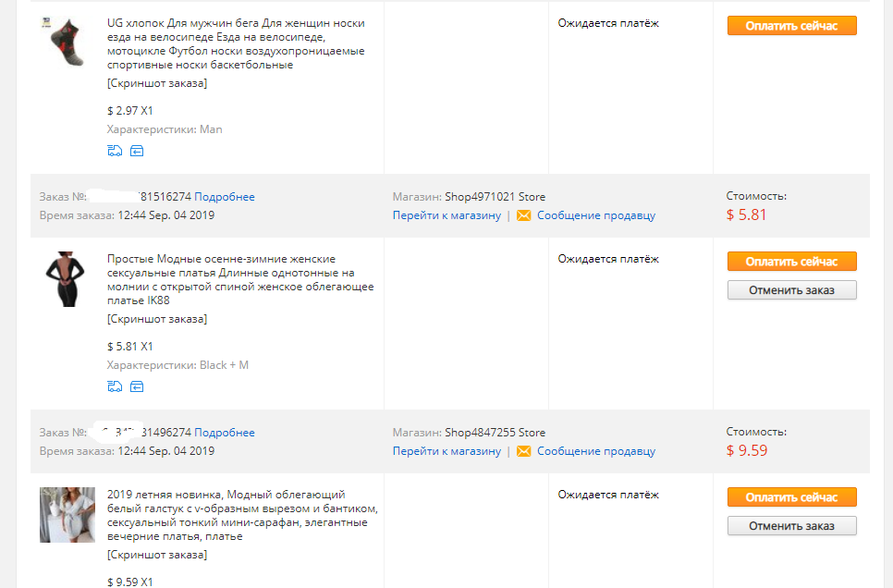Open the black backless dress thumbnail
Screen dimensions: 893x588
click(x=67, y=279)
